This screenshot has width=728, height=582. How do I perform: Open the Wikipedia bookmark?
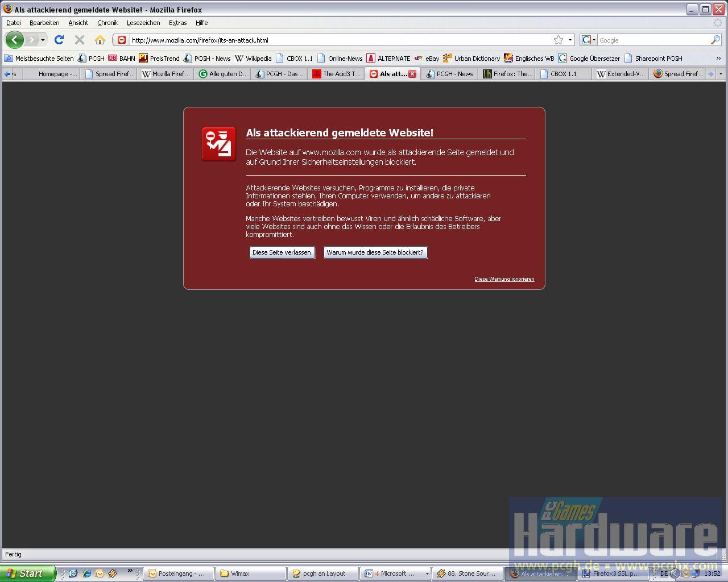pos(253,58)
